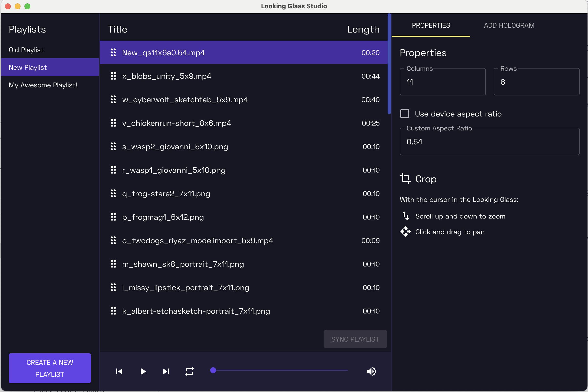Image resolution: width=588 pixels, height=392 pixels.
Task: Click the Crop icon
Action: (405, 179)
